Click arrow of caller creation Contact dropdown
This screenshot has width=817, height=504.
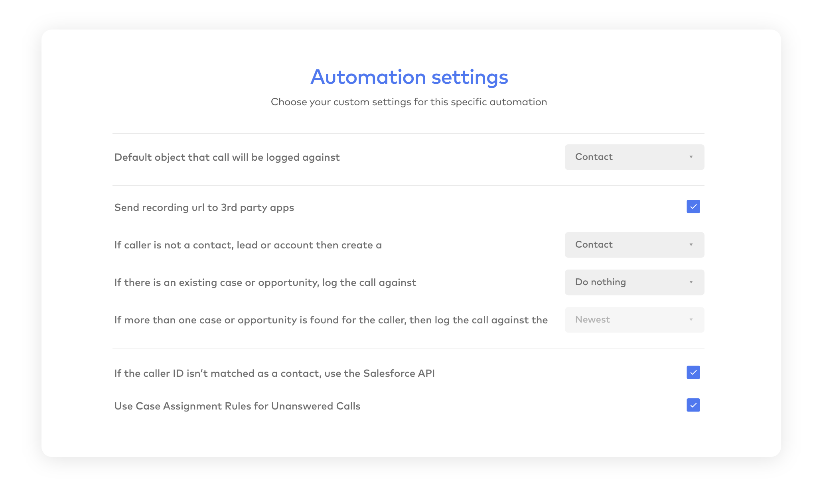point(691,245)
